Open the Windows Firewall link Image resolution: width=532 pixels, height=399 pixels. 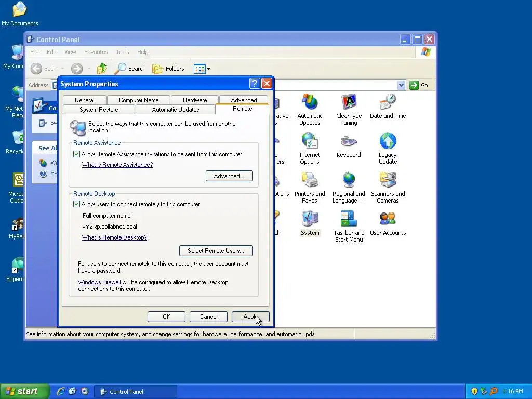99,282
